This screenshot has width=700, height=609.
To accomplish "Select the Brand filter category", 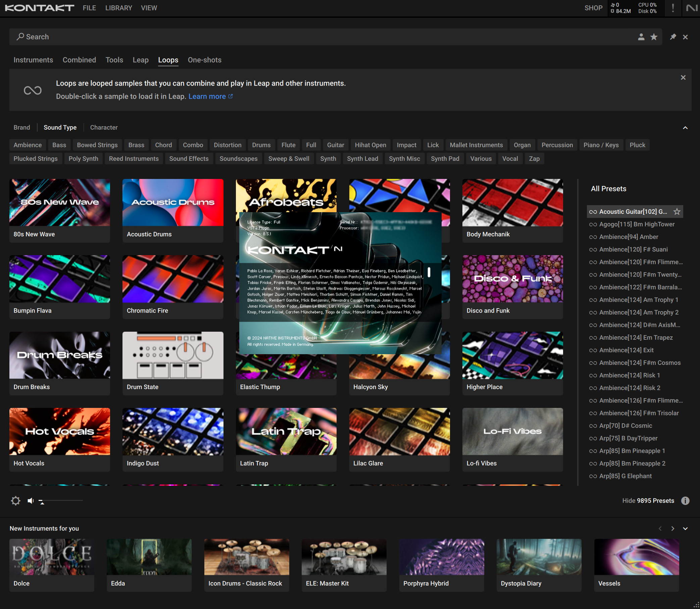I will 22,128.
